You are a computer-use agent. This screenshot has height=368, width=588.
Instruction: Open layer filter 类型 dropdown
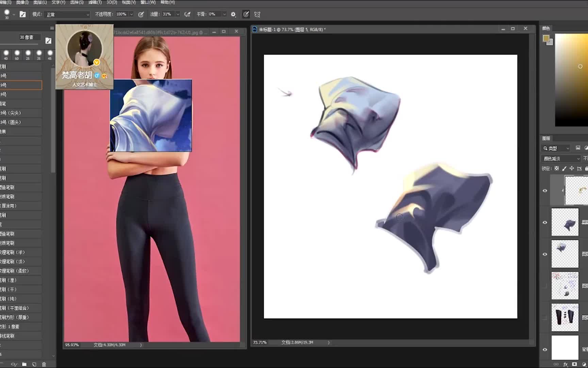(556, 148)
